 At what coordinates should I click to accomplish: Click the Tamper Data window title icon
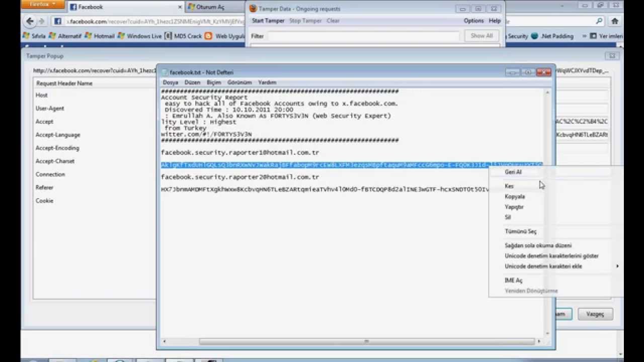[x=253, y=9]
